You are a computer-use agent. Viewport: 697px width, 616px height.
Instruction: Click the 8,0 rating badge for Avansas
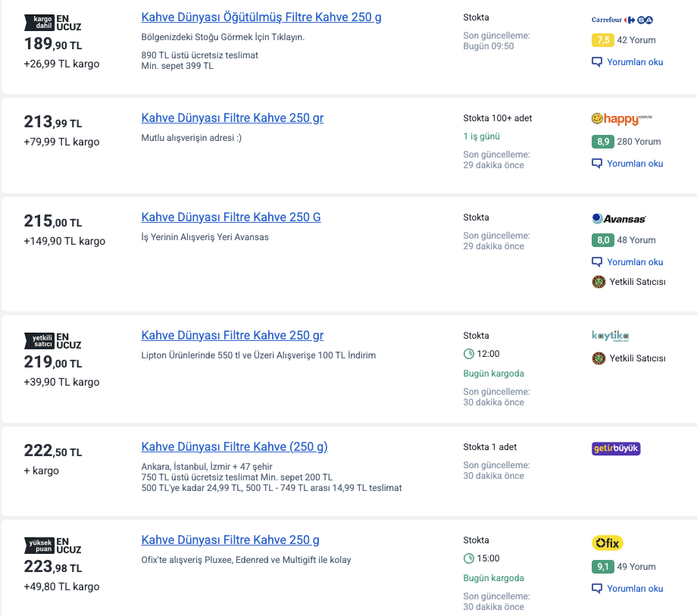[x=602, y=240]
